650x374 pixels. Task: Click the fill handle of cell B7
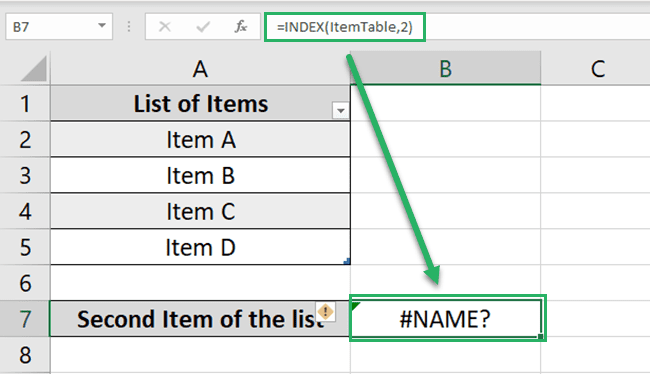[541, 336]
